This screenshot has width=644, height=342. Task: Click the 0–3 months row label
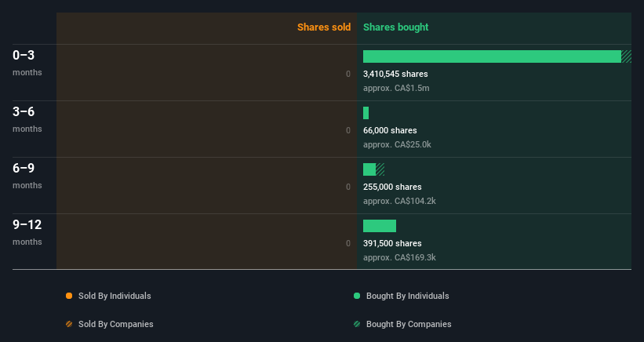tap(27, 63)
